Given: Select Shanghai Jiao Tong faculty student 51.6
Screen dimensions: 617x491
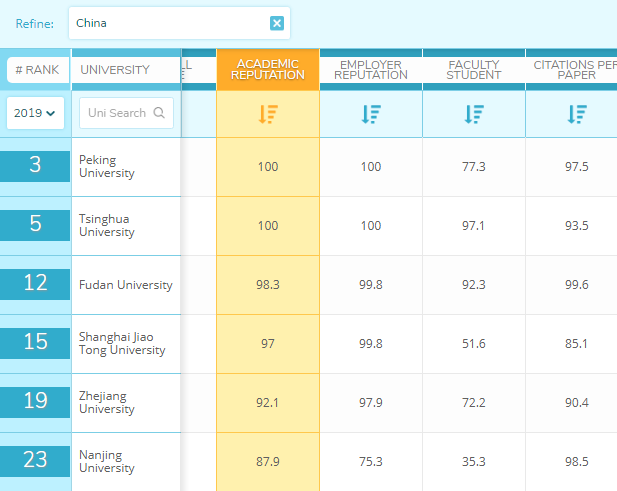Looking at the screenshot, I should pyautogui.click(x=474, y=343).
